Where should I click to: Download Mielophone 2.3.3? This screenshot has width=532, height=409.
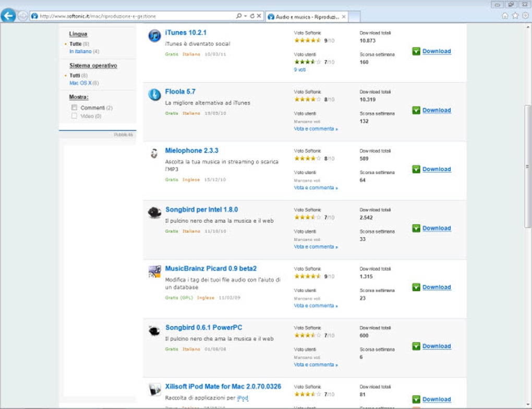pyautogui.click(x=437, y=169)
